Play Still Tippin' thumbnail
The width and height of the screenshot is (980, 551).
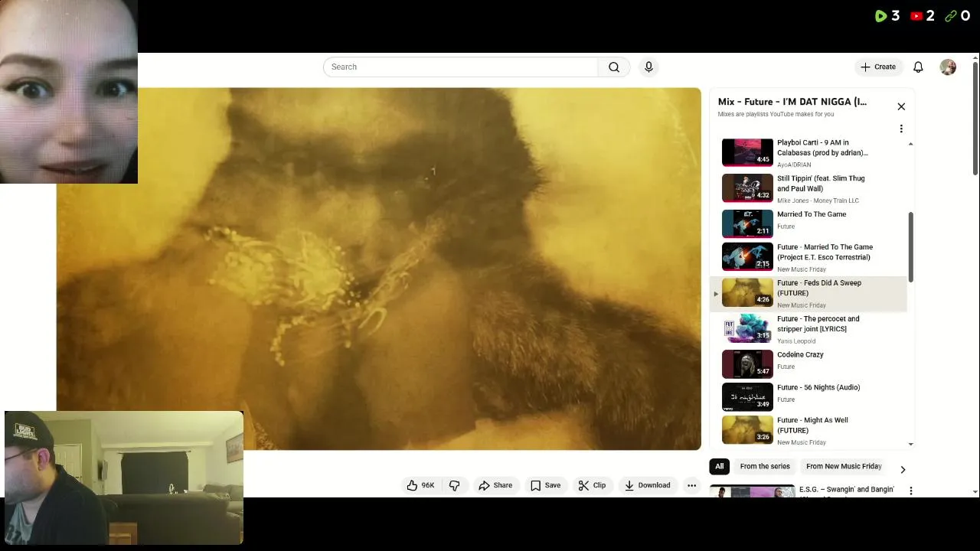(x=747, y=188)
